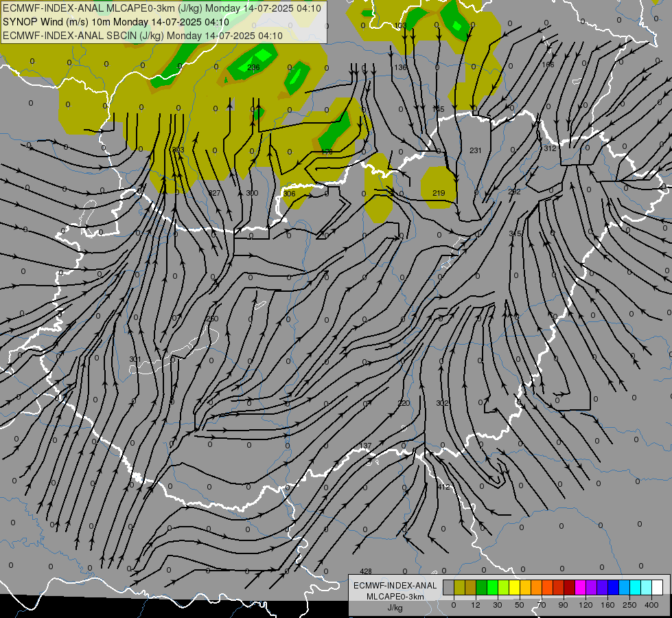Click the purple legend swatch right of magenta
This screenshot has width=672, height=618.
592,587
